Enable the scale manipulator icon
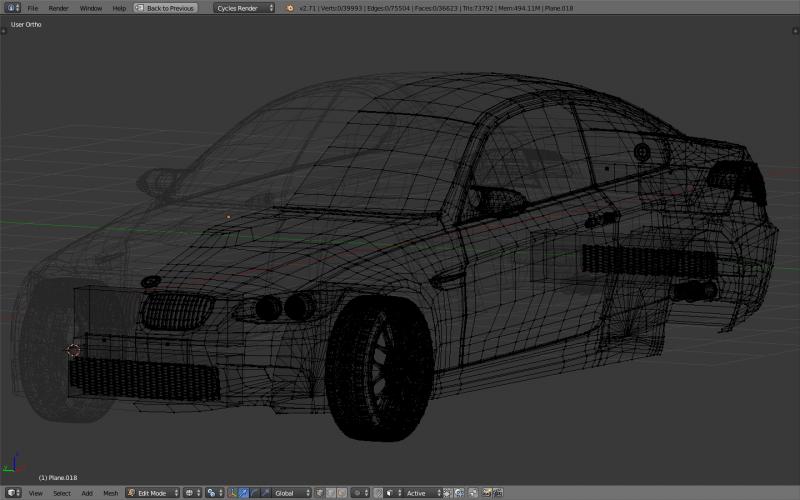 [265, 493]
